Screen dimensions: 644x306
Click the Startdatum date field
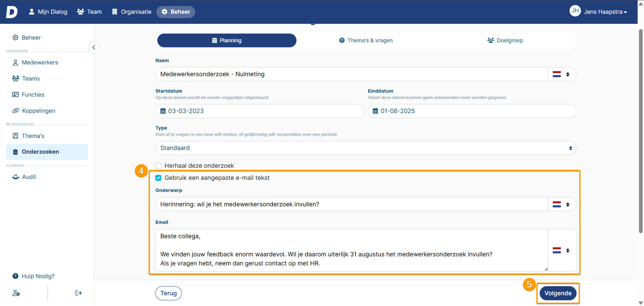[x=260, y=111]
